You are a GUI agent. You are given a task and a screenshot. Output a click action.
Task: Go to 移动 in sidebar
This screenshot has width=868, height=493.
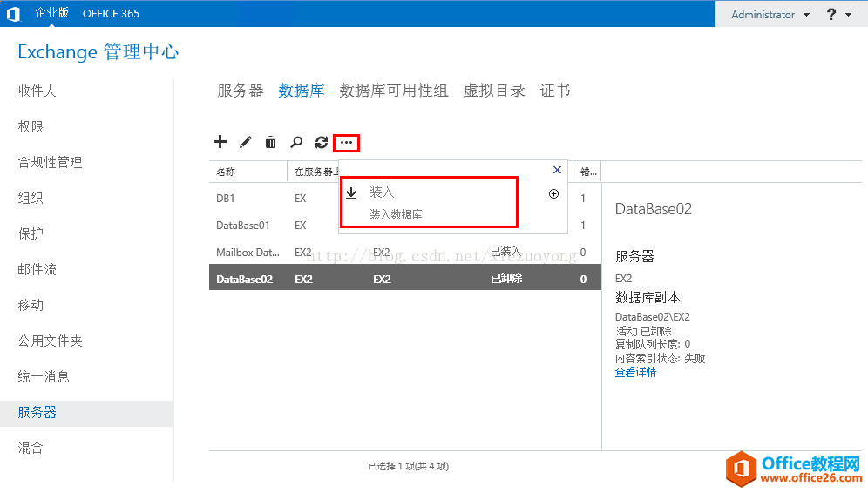[x=31, y=305]
